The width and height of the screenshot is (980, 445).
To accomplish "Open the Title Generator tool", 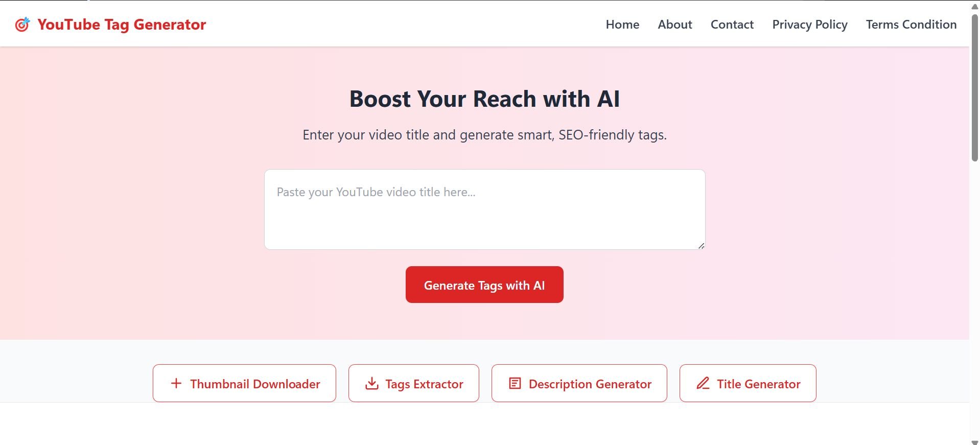I will (748, 383).
